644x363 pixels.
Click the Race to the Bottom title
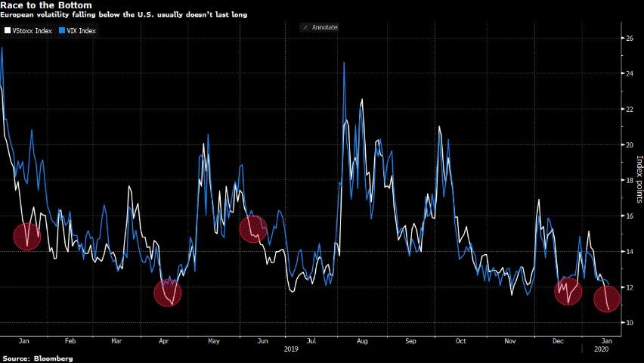coord(46,5)
